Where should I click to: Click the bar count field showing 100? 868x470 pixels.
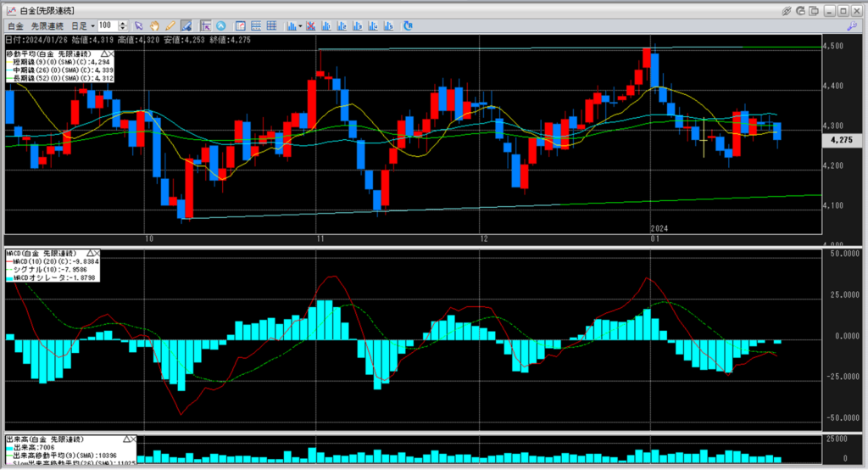tap(108, 25)
